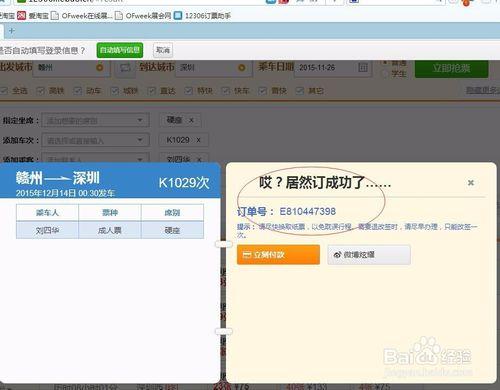The width and height of the screenshot is (500, 390).
Task: Click the 乘车人 column header
Action: [47, 213]
